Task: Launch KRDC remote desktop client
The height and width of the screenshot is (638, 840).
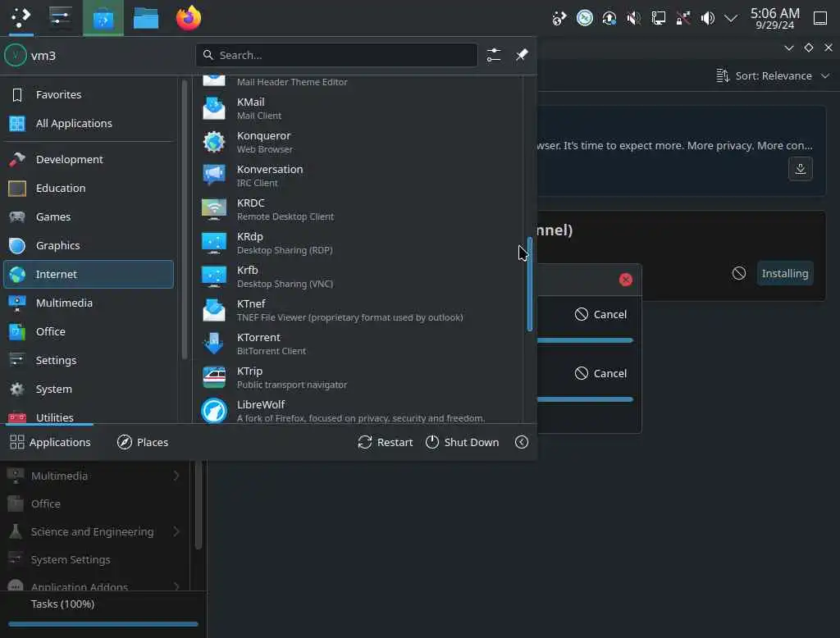Action: pyautogui.click(x=358, y=209)
